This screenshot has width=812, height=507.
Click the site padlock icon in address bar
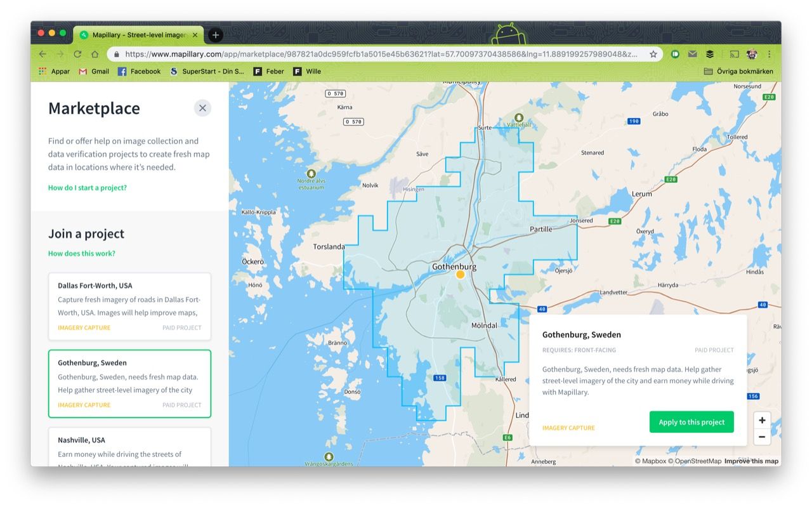pos(116,55)
